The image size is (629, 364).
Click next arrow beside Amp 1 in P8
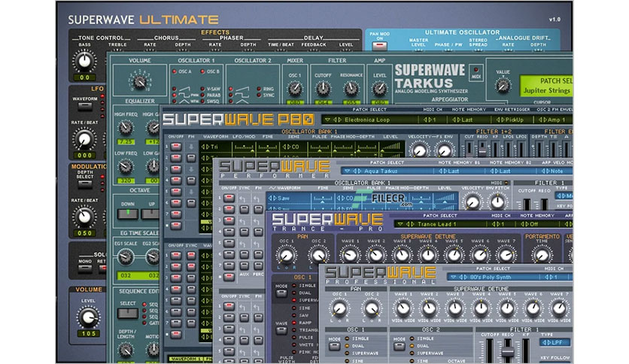coord(545,120)
